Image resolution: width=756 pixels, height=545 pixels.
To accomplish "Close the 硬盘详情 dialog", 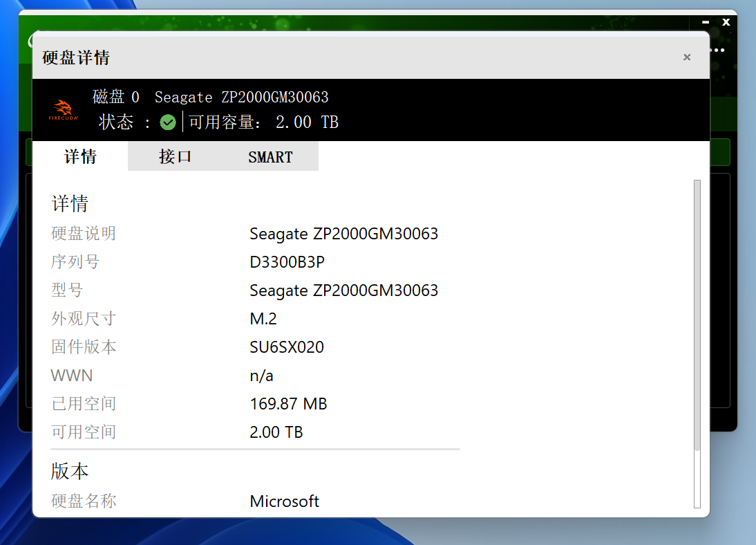I will click(687, 57).
